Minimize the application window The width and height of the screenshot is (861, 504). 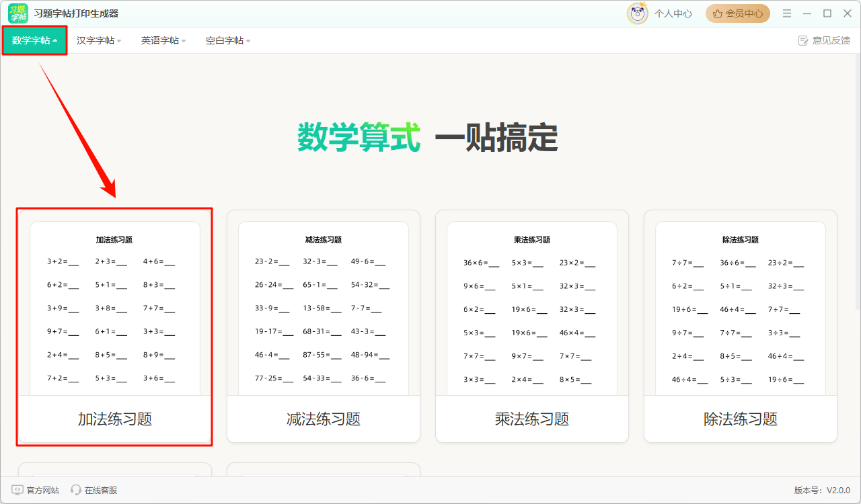tap(807, 13)
